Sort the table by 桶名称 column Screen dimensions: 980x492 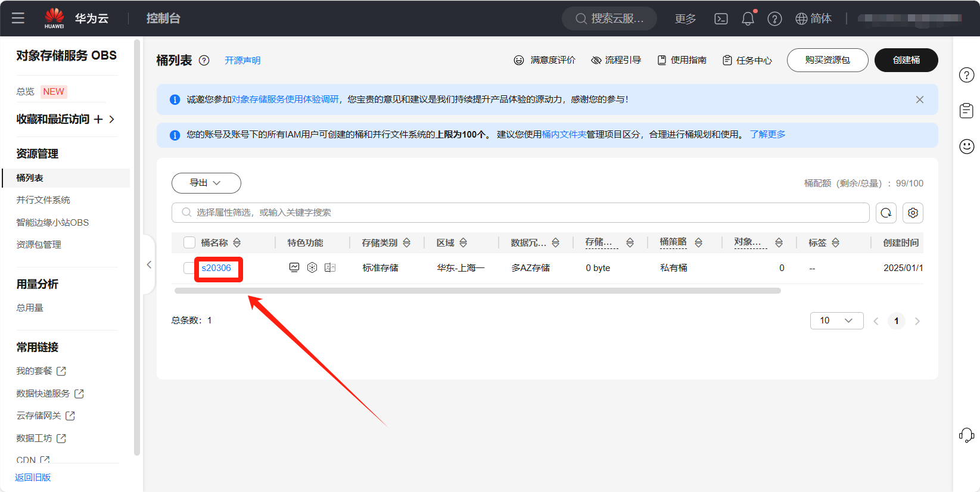tap(237, 242)
